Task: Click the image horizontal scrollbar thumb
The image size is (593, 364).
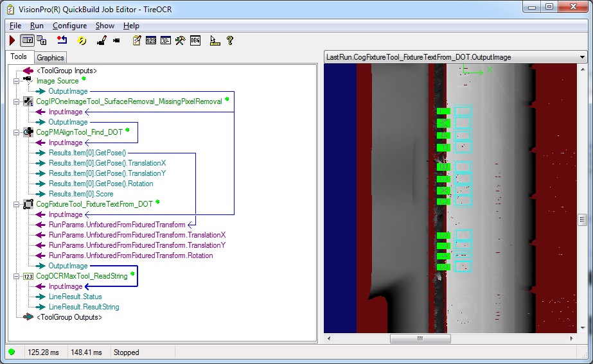Action: tap(420, 338)
